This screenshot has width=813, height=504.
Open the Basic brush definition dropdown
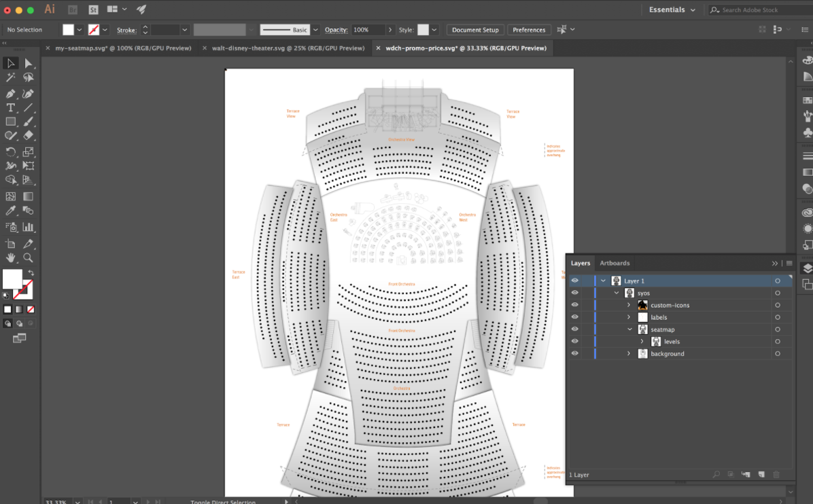(x=315, y=30)
